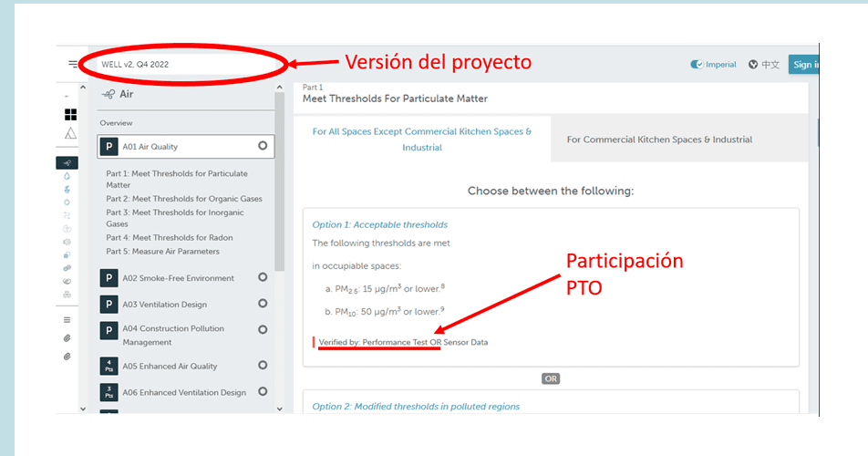Expand the A01 Air Quality feature row

click(x=185, y=147)
